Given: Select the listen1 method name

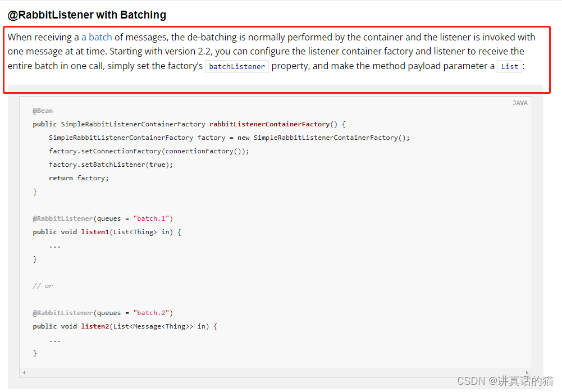Looking at the screenshot, I should tap(95, 232).
